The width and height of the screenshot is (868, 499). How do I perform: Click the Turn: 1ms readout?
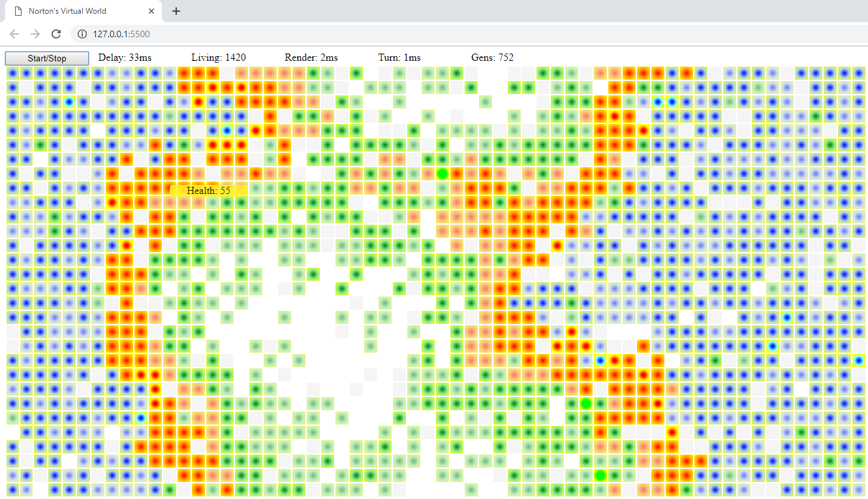[x=399, y=57]
